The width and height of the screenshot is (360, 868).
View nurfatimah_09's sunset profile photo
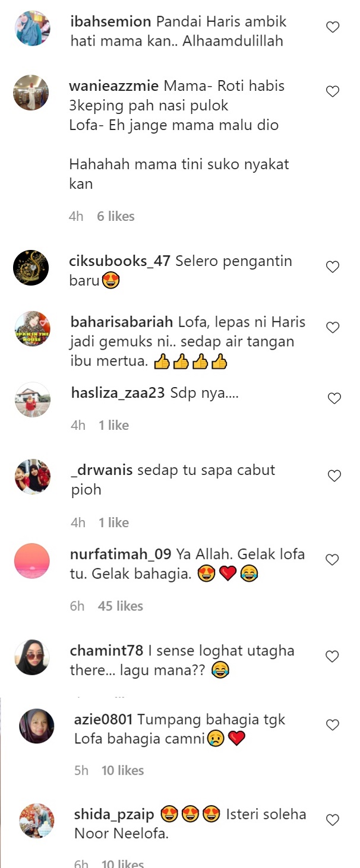tap(31, 560)
